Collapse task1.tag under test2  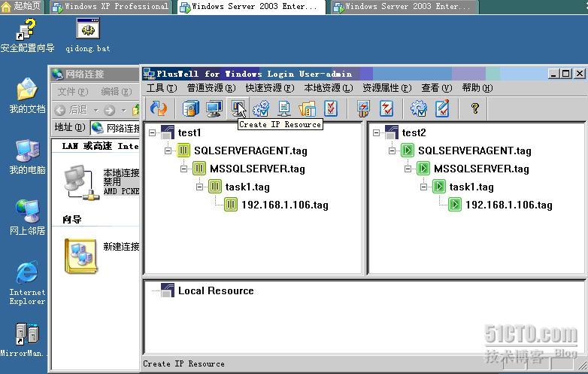pyautogui.click(x=423, y=187)
